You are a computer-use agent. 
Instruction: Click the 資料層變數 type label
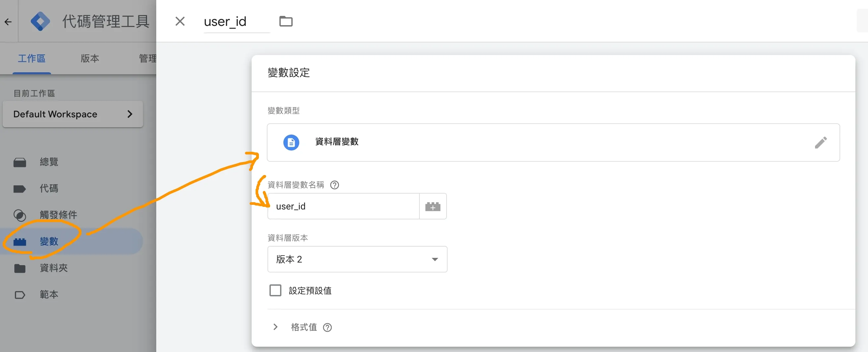(x=337, y=142)
